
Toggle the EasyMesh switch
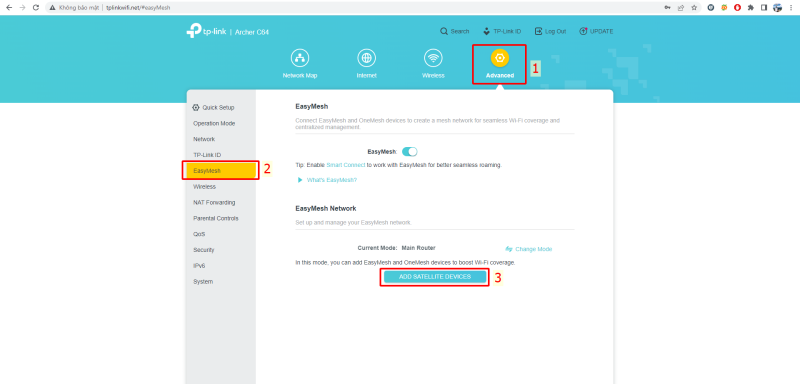pyautogui.click(x=410, y=151)
